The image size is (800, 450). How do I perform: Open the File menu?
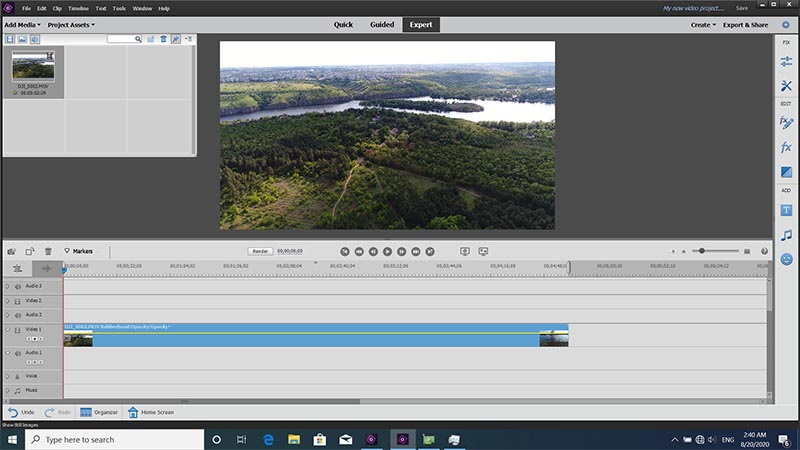click(27, 8)
